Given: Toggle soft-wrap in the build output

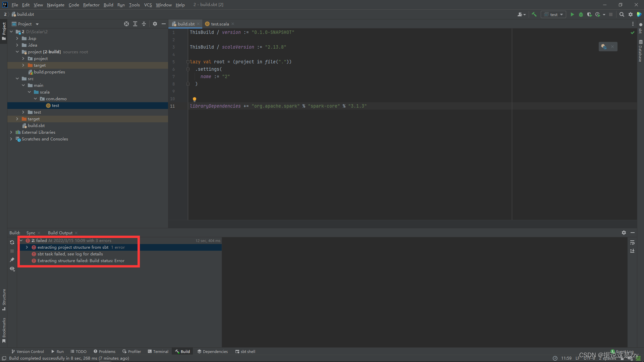Looking at the screenshot, I should (x=632, y=242).
